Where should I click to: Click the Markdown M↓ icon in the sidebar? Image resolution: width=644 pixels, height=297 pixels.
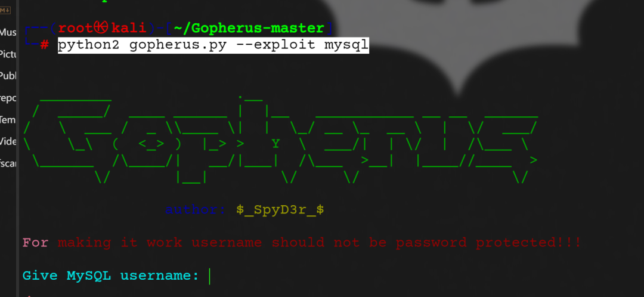pos(5,10)
